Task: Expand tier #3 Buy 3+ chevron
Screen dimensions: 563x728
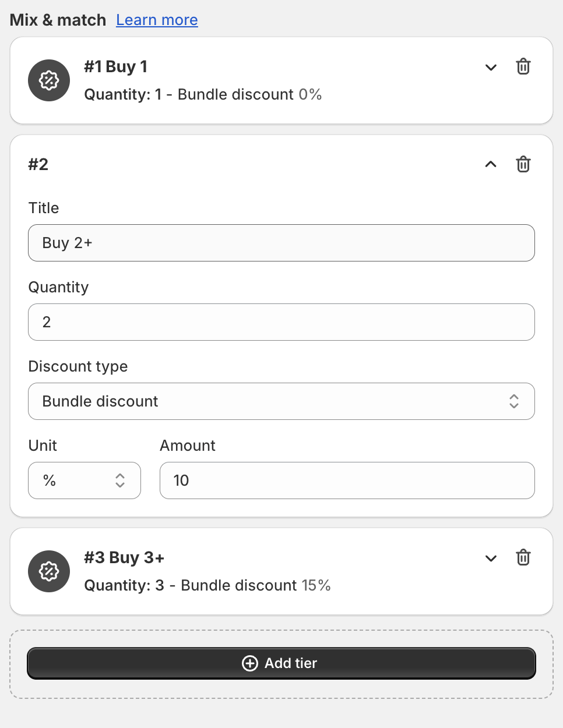Action: point(491,558)
